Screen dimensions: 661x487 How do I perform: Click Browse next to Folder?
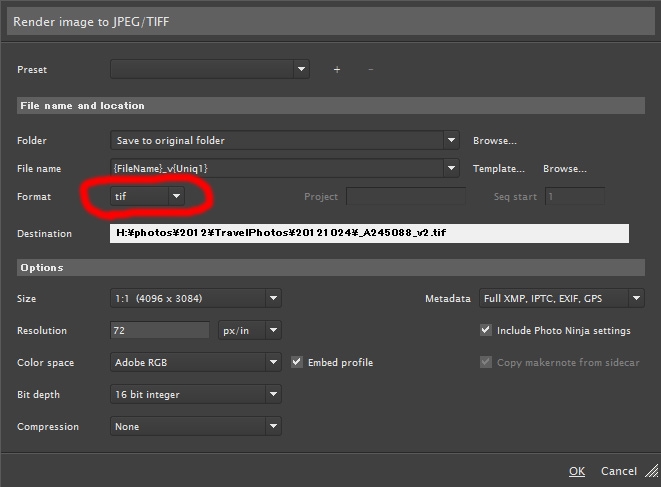(494, 141)
